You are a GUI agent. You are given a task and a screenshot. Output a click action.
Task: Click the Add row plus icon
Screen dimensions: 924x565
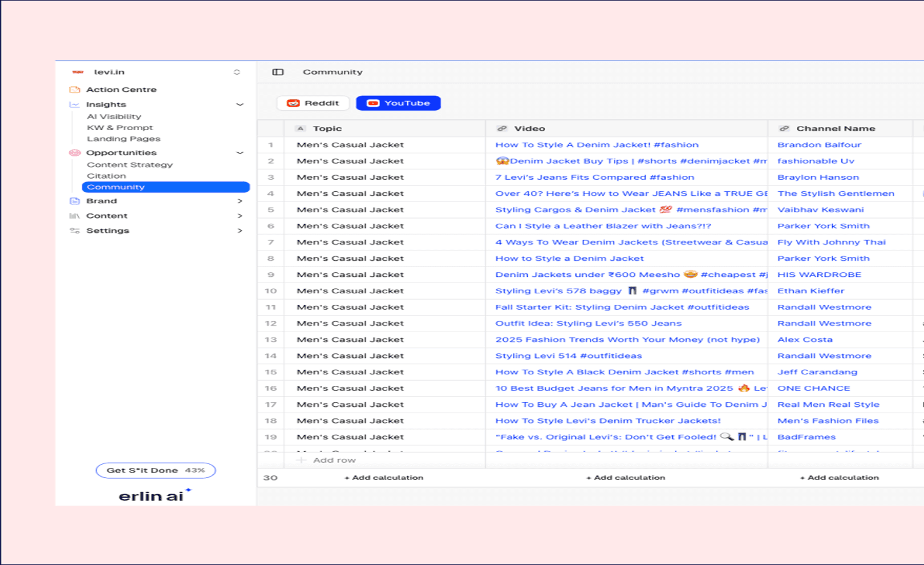(x=302, y=460)
